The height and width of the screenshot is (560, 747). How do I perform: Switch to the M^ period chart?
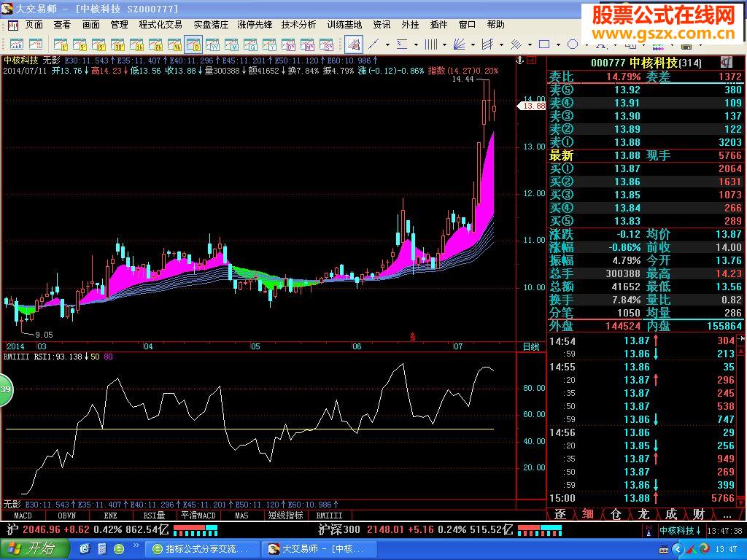click(308, 44)
